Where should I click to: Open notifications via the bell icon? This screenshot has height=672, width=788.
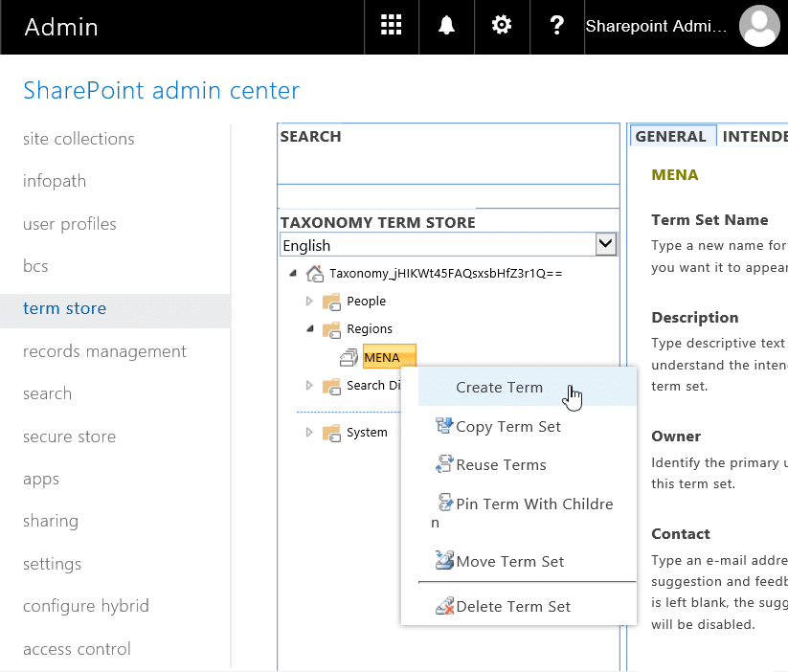pyautogui.click(x=446, y=26)
